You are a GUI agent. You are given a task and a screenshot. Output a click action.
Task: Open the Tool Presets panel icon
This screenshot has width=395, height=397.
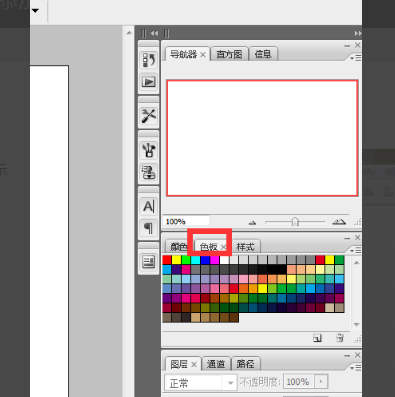click(x=149, y=116)
